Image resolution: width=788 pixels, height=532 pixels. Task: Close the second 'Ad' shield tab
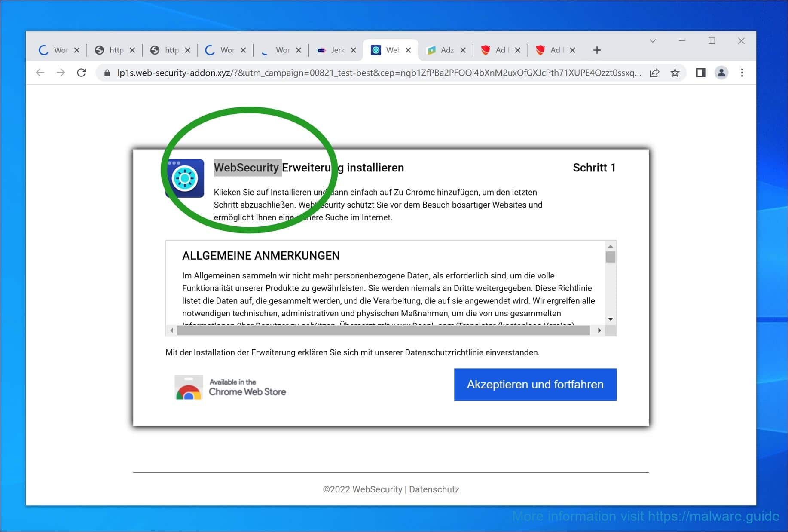(x=572, y=50)
